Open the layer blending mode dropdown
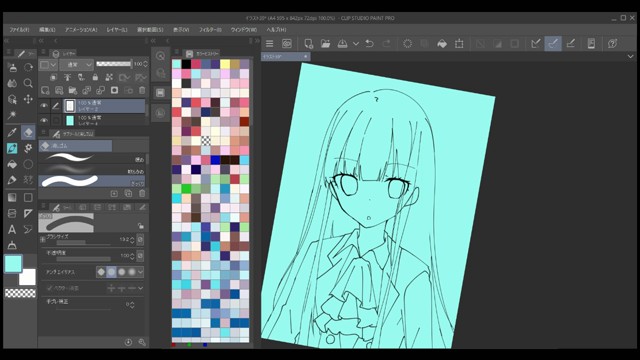This screenshot has height=360, width=640. (77, 64)
